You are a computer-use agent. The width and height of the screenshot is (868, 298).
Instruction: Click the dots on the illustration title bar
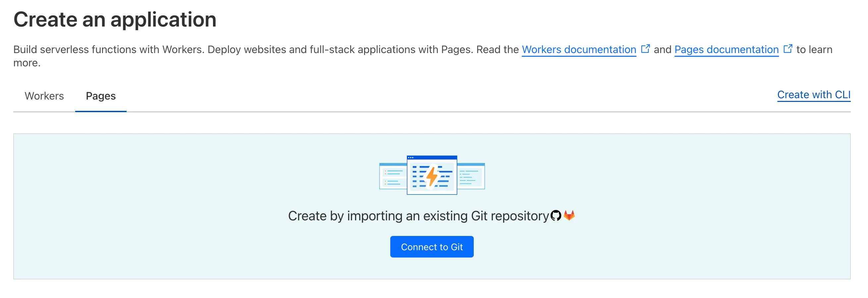pyautogui.click(x=412, y=157)
